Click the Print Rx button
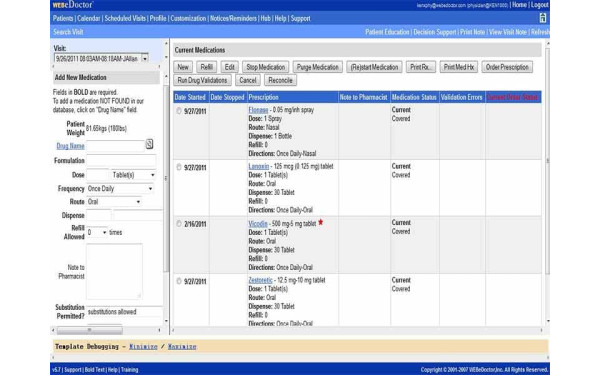 coord(421,67)
